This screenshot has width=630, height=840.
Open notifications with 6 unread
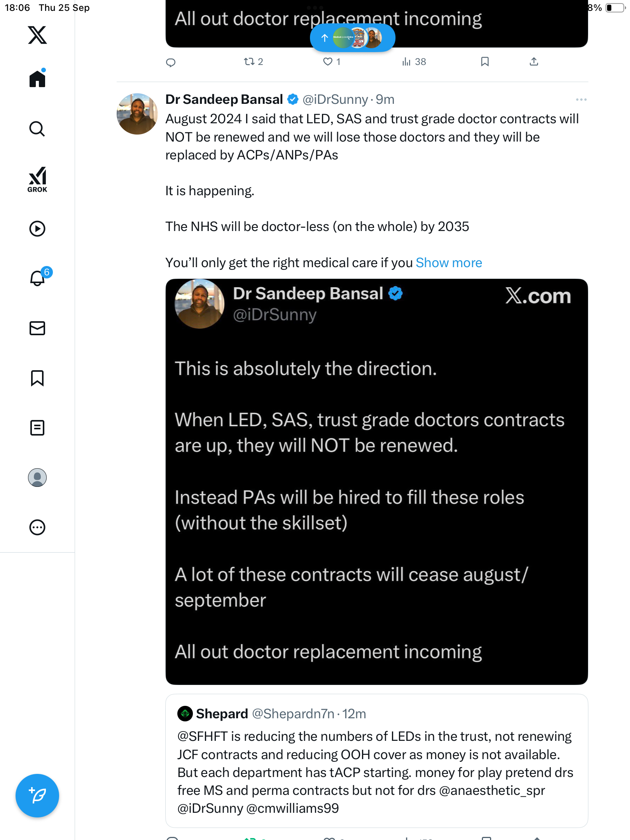coord(37,278)
